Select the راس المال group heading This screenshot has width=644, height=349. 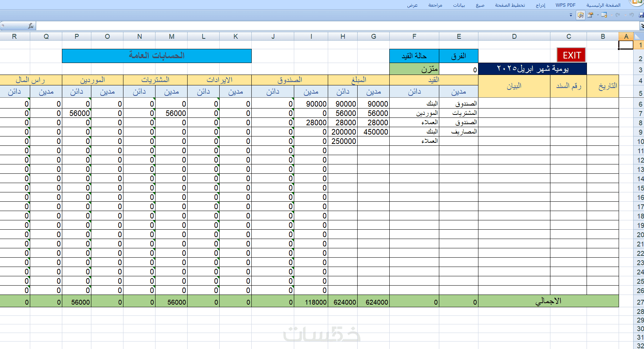tap(30, 80)
